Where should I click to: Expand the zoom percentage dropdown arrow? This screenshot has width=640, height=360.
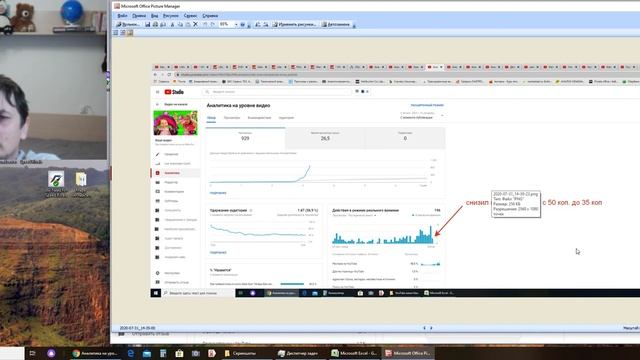[236, 24]
